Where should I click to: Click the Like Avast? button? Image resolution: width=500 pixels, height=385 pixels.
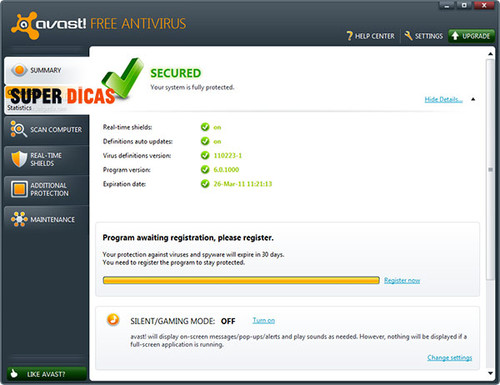(47, 374)
